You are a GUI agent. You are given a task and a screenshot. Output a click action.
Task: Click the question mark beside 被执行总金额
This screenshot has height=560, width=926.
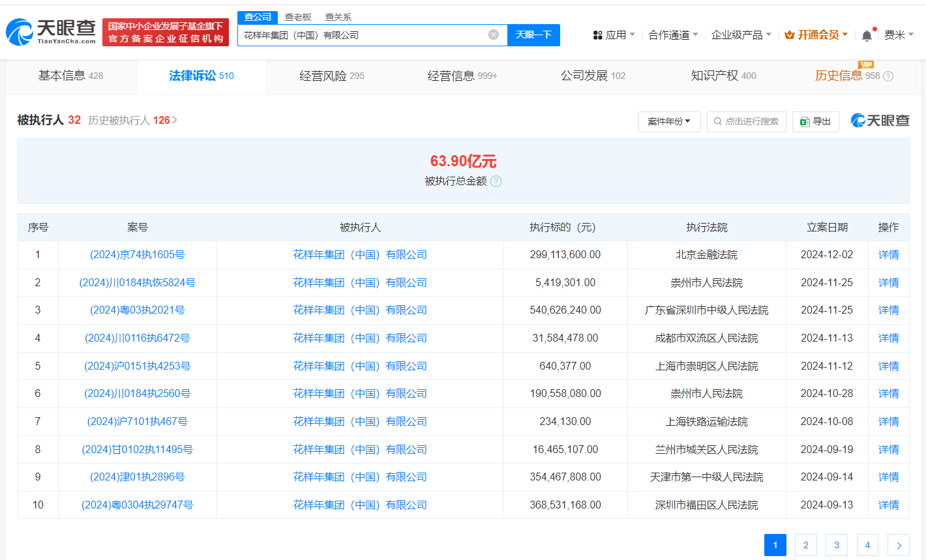tap(496, 182)
